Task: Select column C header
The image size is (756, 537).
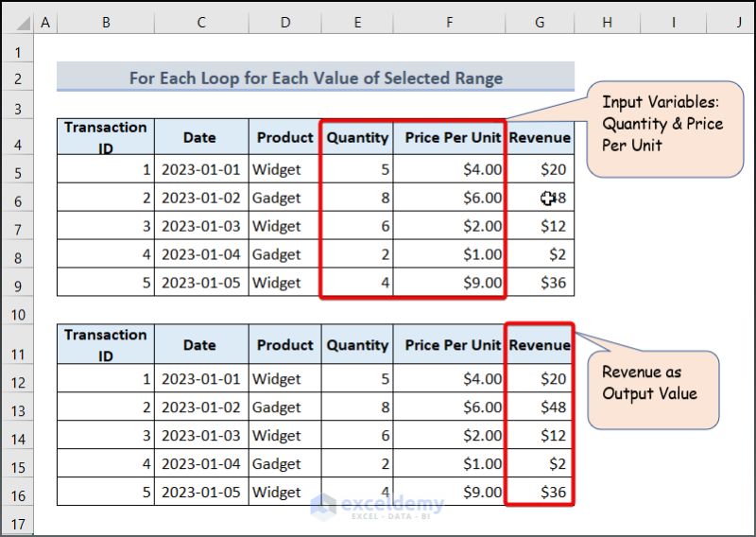Action: pos(201,22)
